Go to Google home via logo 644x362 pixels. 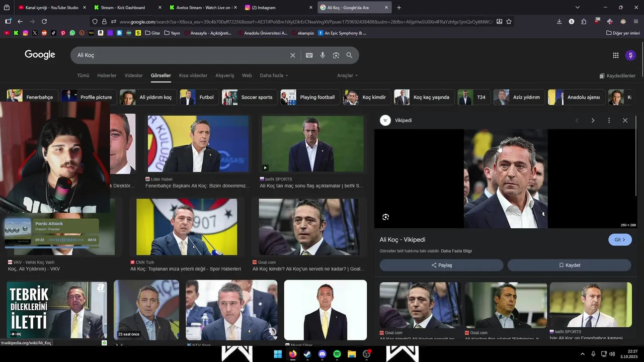[40, 55]
